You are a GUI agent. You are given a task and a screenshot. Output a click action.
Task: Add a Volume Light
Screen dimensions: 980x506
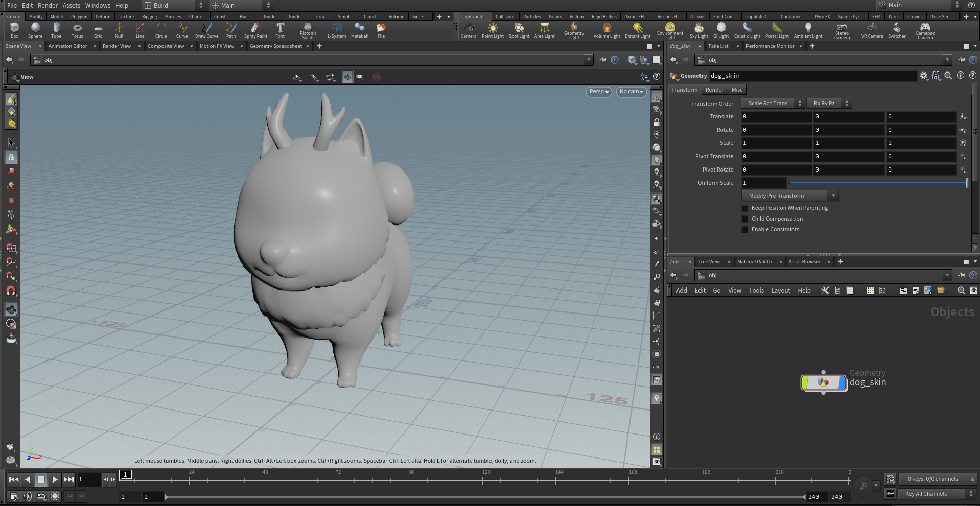point(606,30)
